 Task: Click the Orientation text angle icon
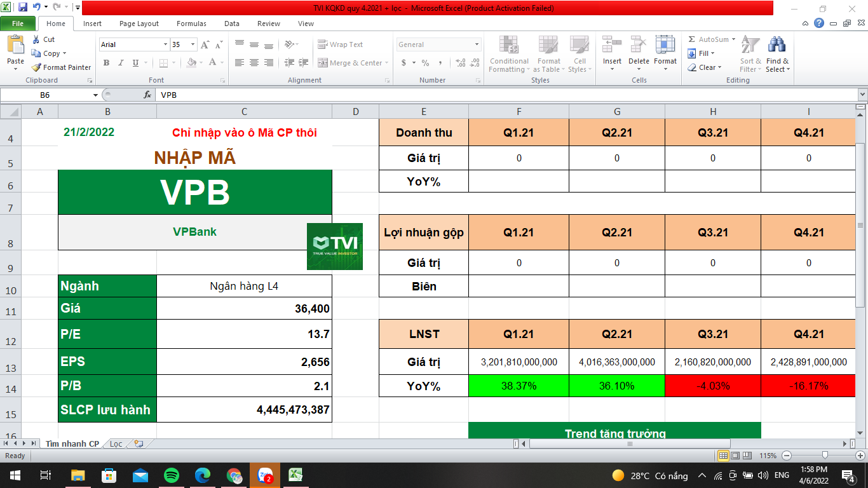289,44
